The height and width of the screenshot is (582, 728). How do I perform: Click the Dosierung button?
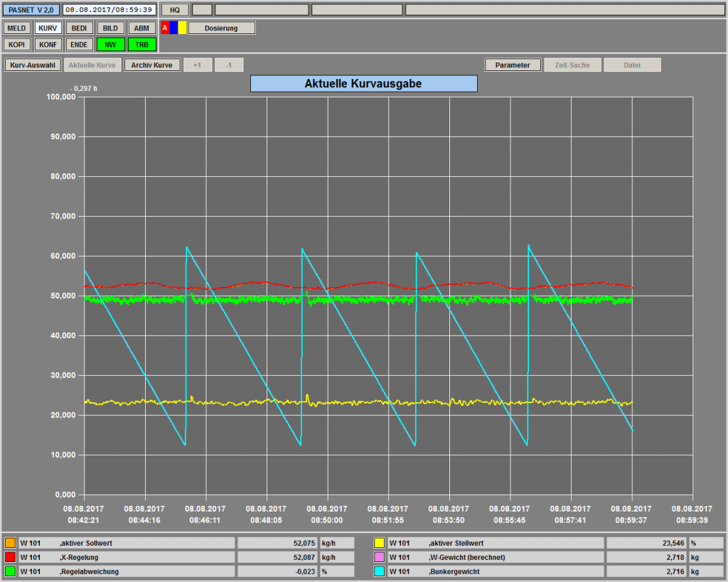(x=221, y=28)
